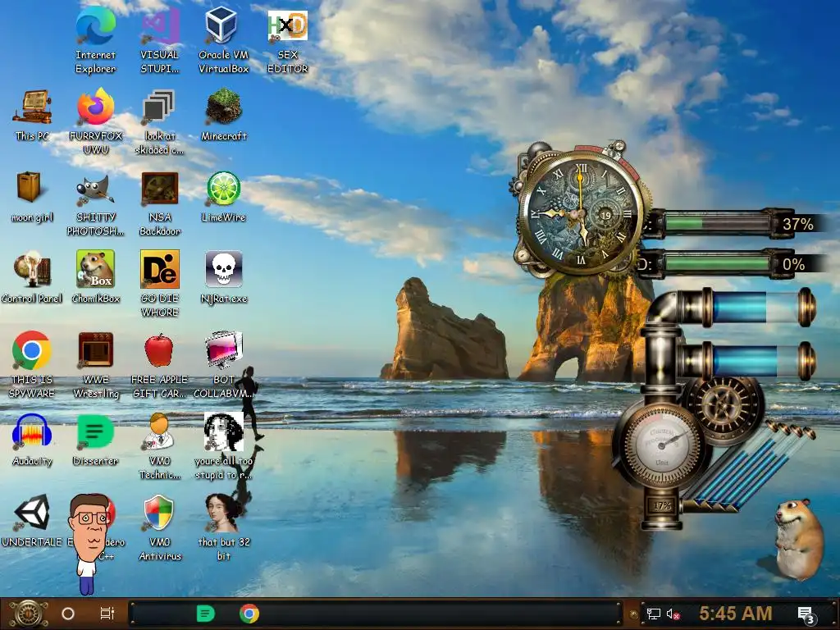This screenshot has height=630, width=840.
Task: Click the Hank Hill cartoon character icon
Action: click(x=89, y=544)
